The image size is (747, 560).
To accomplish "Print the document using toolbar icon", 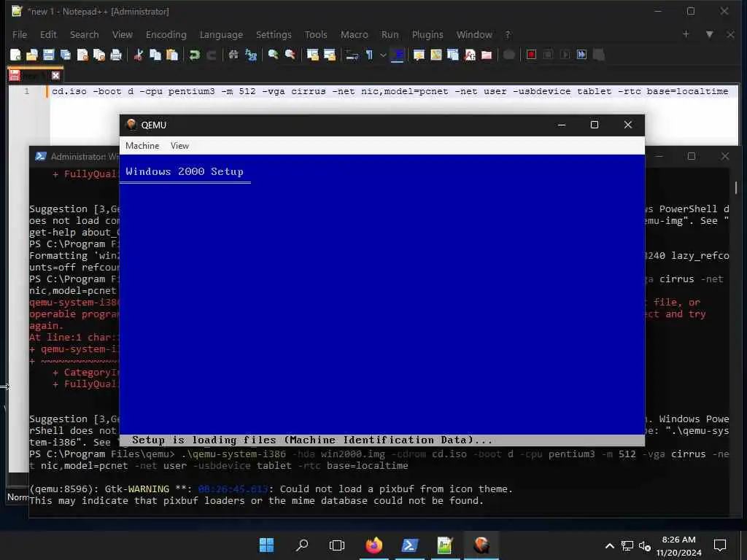I will pos(116,55).
